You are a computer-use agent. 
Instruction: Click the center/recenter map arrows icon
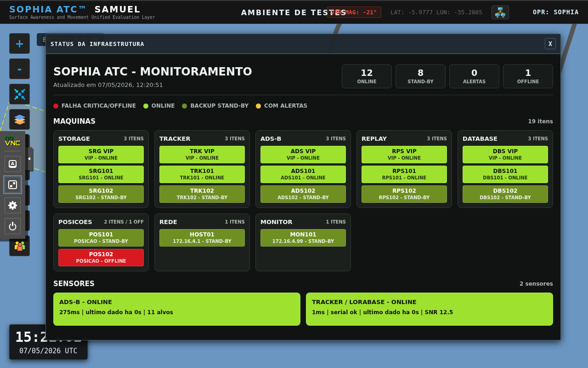(x=19, y=94)
